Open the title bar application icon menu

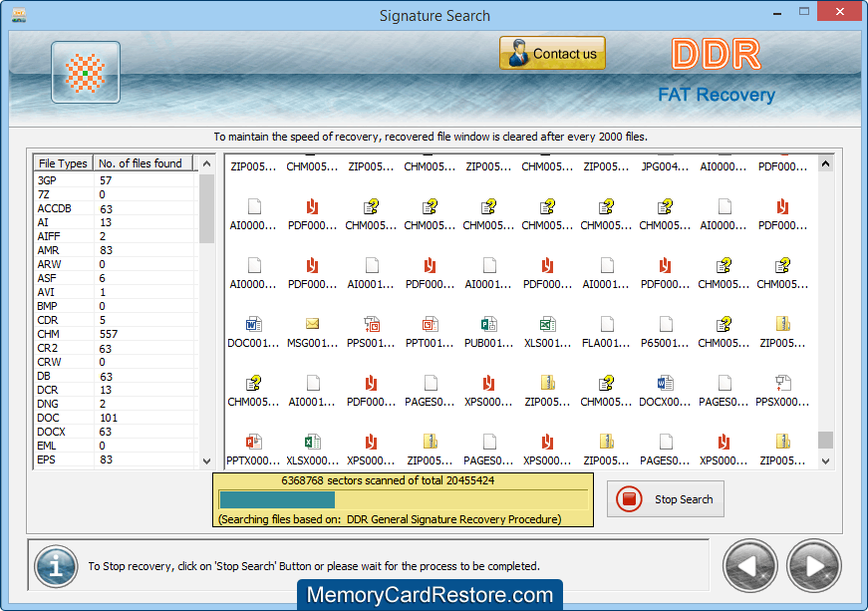coord(19,15)
